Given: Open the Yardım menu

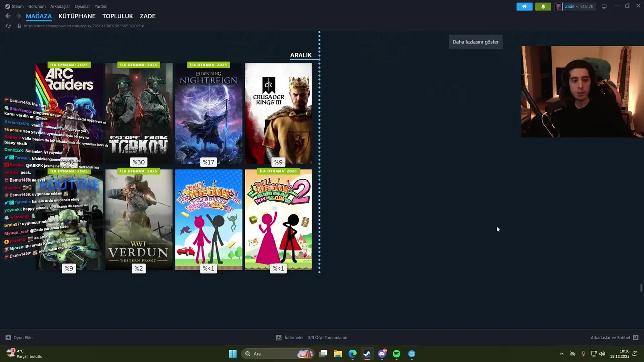Looking at the screenshot, I should coord(101,6).
